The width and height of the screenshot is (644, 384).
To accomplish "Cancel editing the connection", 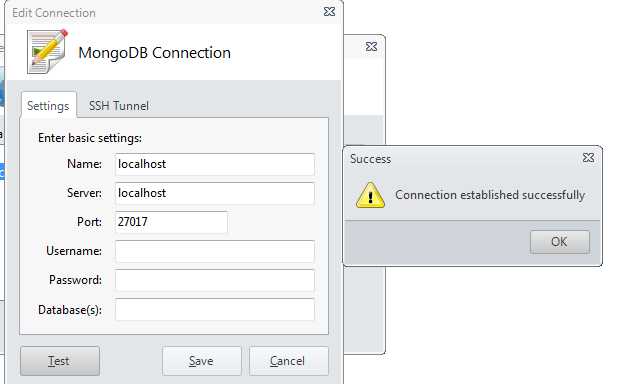I will coord(288,361).
